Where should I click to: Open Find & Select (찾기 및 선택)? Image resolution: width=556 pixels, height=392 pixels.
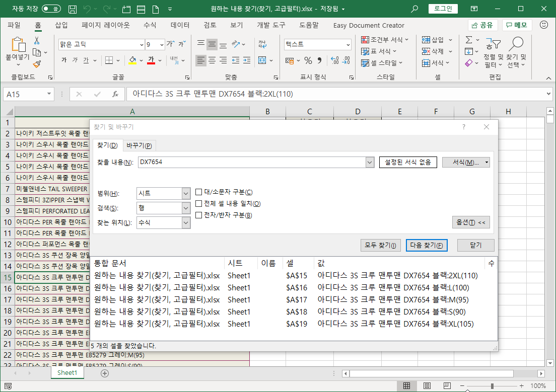[516, 52]
